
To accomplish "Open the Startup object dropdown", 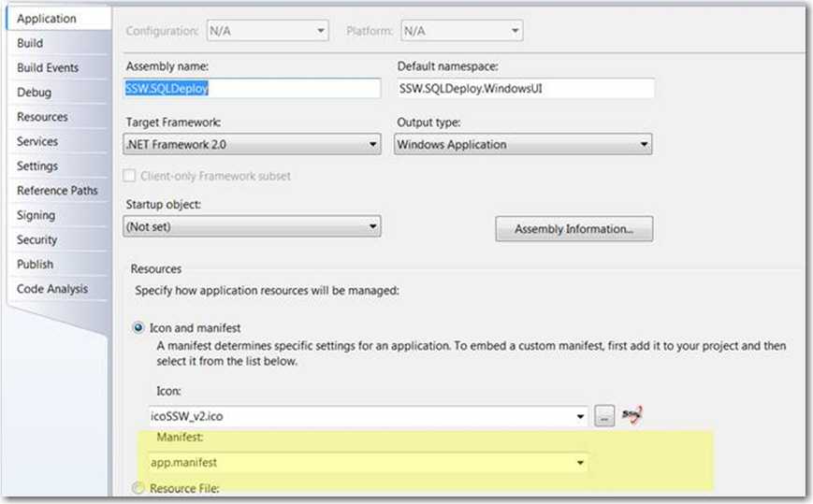I will (253, 226).
